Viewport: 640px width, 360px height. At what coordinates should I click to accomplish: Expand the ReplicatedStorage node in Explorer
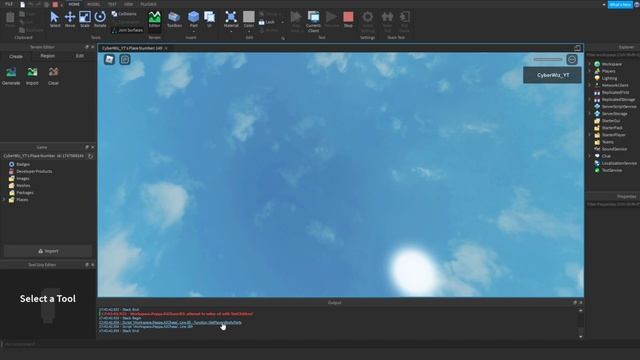[590, 100]
